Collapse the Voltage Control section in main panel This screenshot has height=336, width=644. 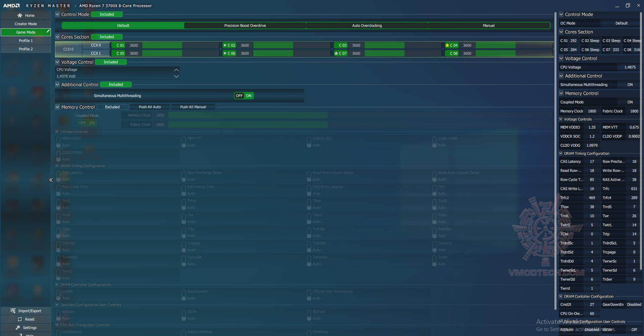(x=57, y=62)
